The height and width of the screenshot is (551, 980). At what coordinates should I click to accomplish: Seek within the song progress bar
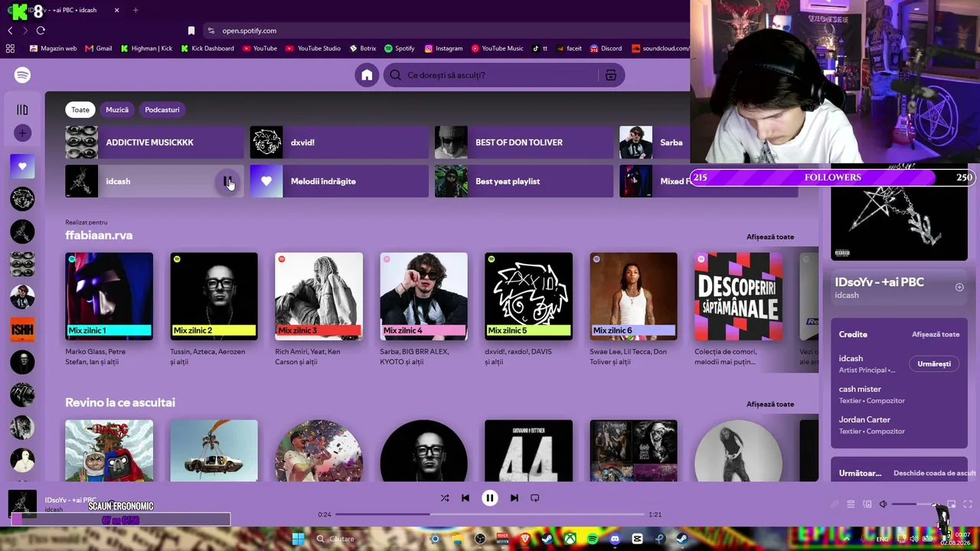490,514
